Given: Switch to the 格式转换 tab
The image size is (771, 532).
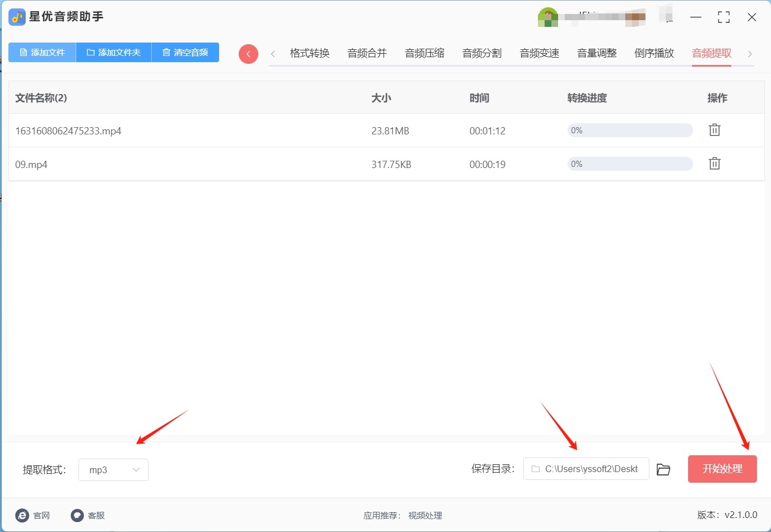Looking at the screenshot, I should [x=309, y=53].
